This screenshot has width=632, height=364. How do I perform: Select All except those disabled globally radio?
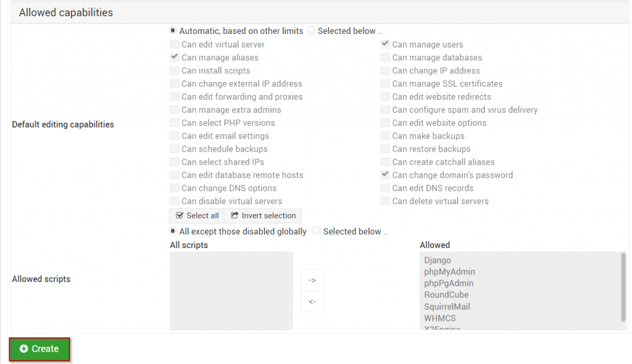point(173,231)
